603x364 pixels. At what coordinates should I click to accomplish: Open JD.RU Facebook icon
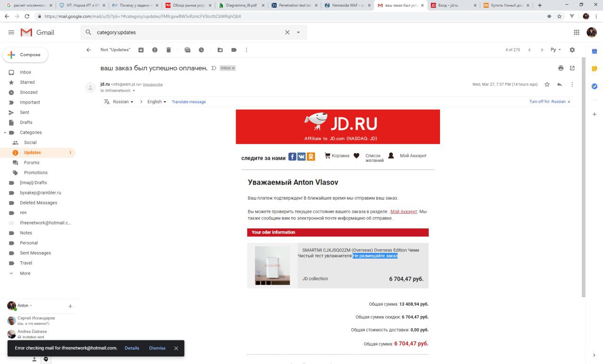click(x=292, y=157)
